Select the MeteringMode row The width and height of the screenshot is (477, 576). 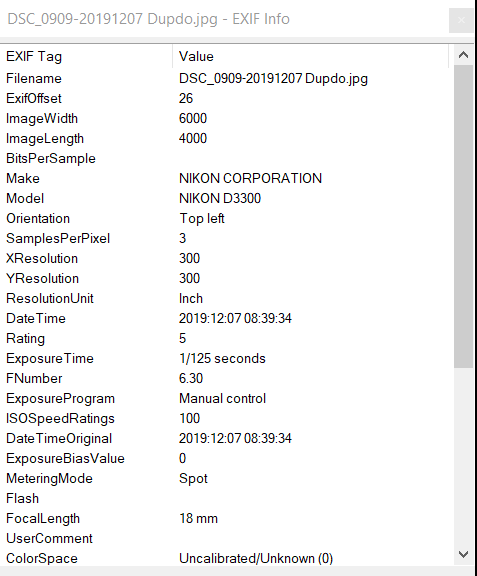point(225,478)
